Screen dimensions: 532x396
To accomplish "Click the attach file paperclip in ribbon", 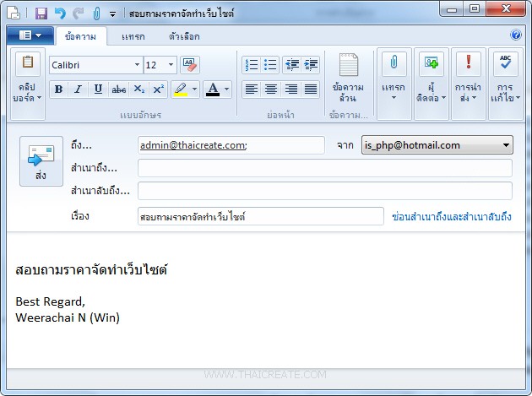I will 394,63.
